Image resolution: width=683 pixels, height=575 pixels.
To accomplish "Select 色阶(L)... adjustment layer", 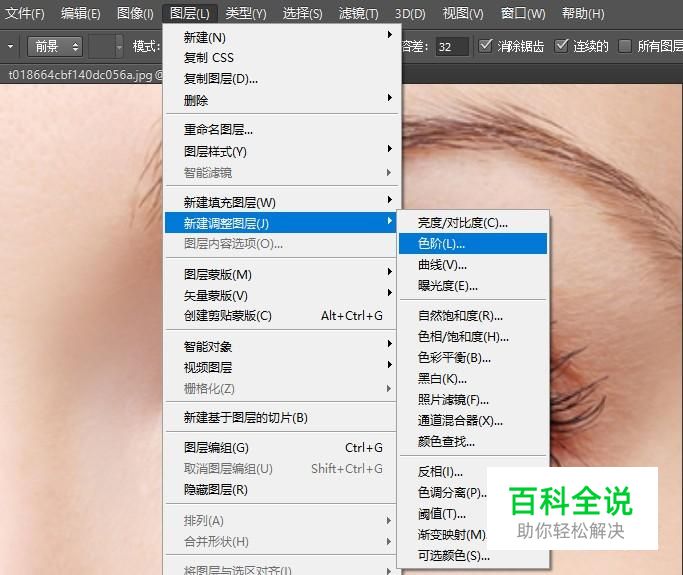I will point(473,244).
